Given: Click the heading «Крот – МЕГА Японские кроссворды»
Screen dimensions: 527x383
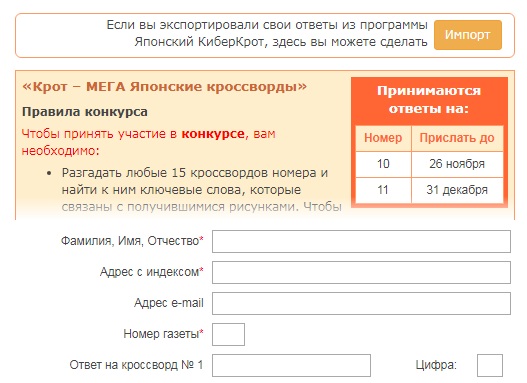Looking at the screenshot, I should (164, 87).
